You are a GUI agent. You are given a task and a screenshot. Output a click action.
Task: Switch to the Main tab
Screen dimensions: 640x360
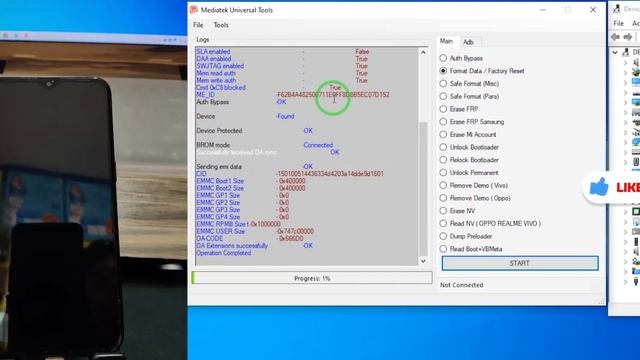[x=446, y=41]
